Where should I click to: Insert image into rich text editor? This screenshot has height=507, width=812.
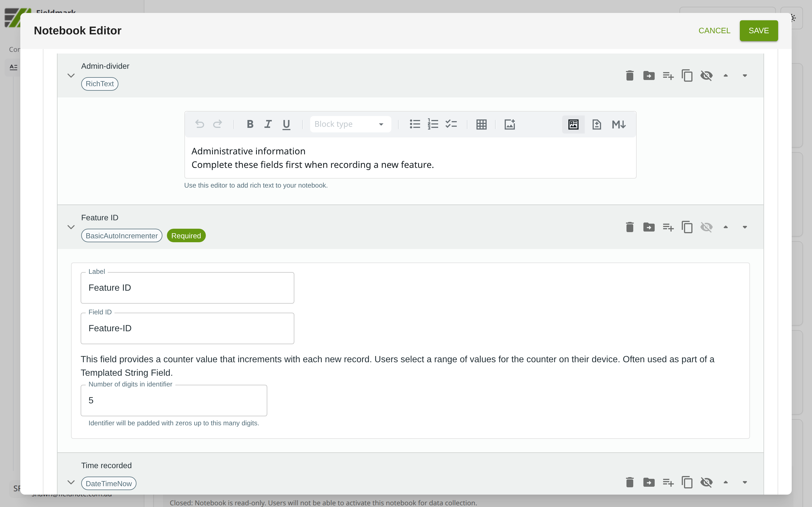pyautogui.click(x=509, y=124)
